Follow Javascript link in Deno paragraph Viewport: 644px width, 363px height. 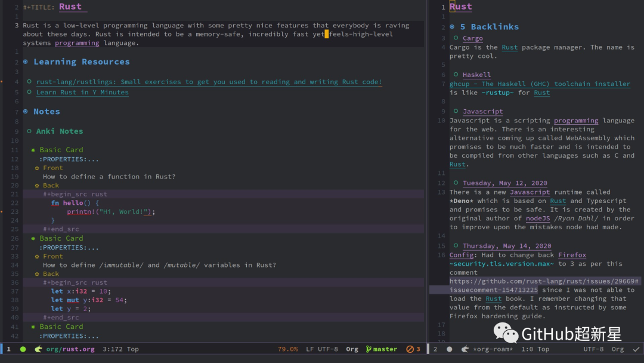(530, 192)
